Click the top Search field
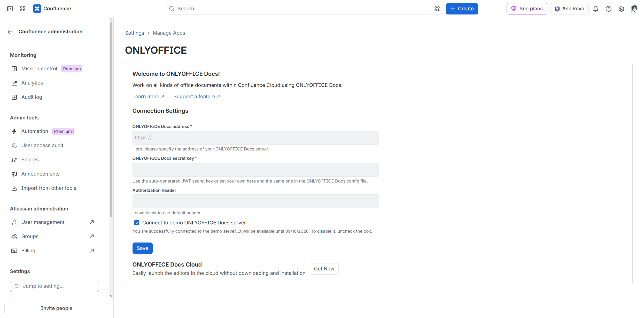 click(304, 9)
